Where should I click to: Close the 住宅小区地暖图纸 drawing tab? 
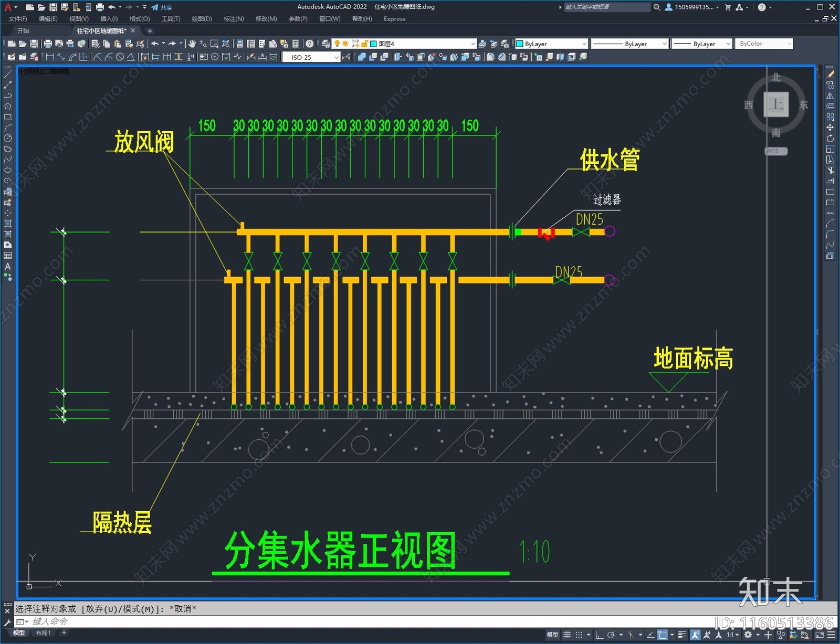pos(133,30)
